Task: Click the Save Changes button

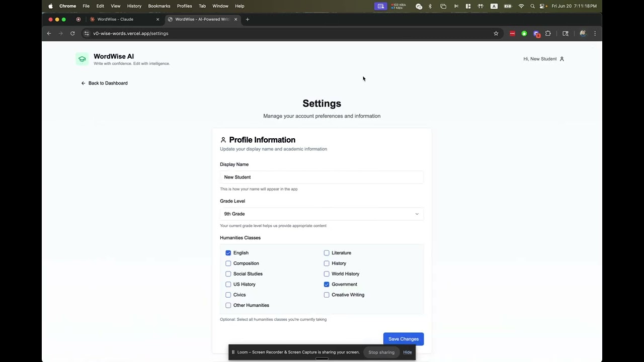Action: pyautogui.click(x=404, y=339)
